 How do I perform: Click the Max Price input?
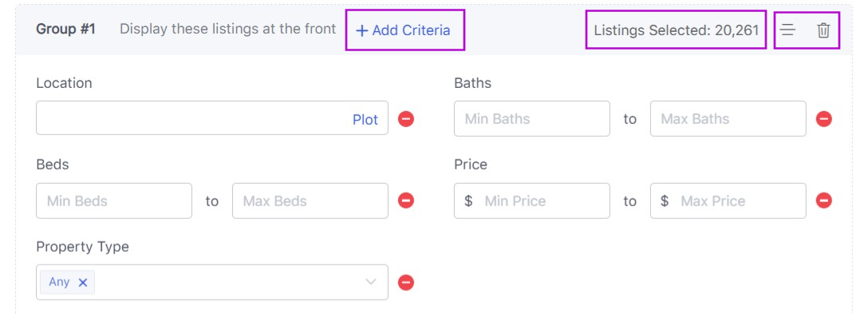[728, 201]
